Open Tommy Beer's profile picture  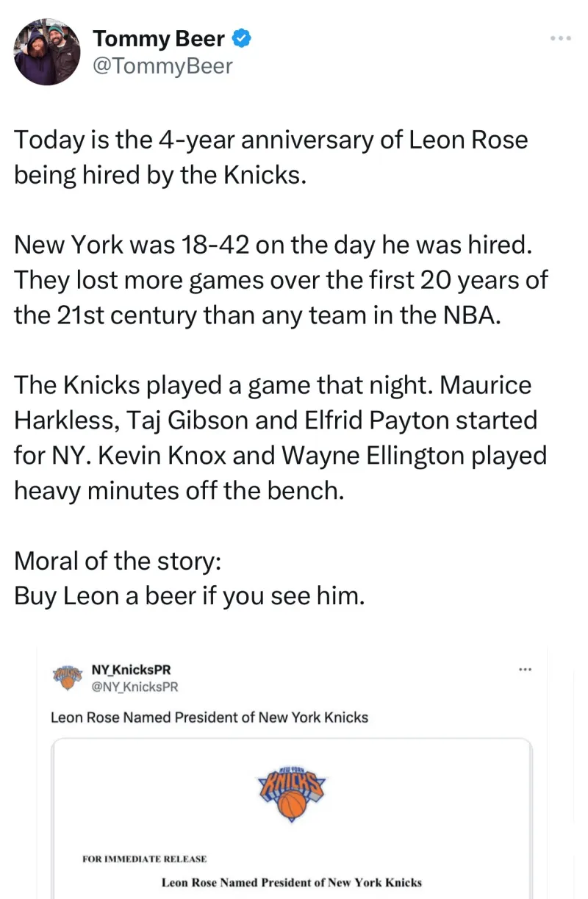(46, 52)
